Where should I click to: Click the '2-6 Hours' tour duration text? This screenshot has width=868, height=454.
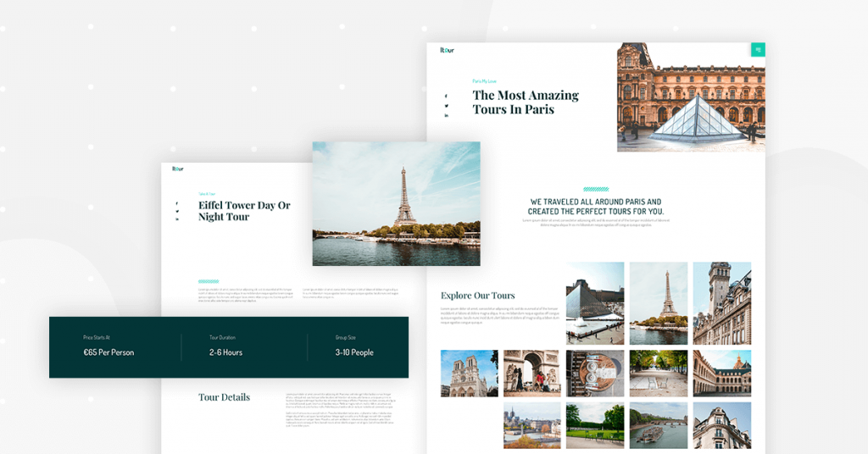coord(225,352)
